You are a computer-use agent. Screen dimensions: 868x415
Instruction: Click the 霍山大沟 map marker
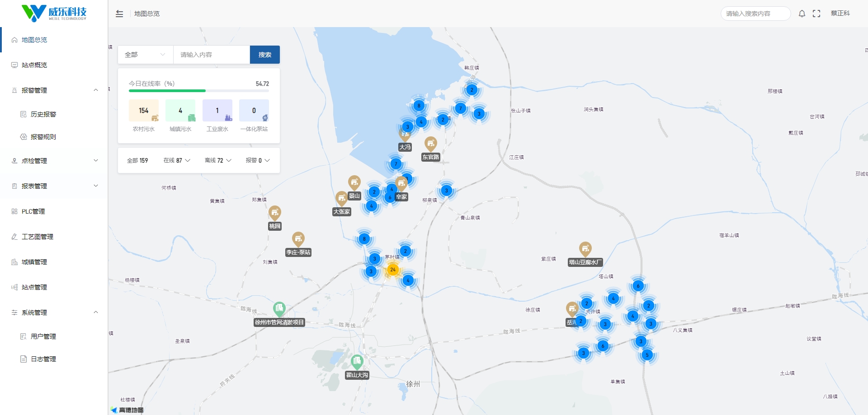click(357, 362)
